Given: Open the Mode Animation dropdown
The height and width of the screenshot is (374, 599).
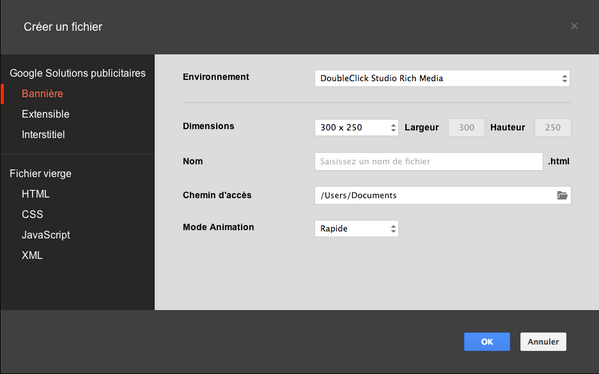Looking at the screenshot, I should [356, 228].
